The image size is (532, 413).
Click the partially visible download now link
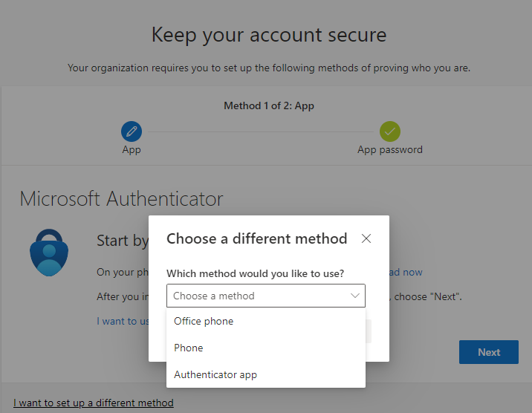tap(405, 272)
